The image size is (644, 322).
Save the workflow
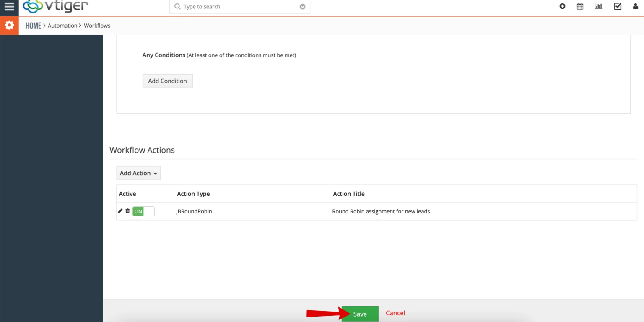coord(360,313)
